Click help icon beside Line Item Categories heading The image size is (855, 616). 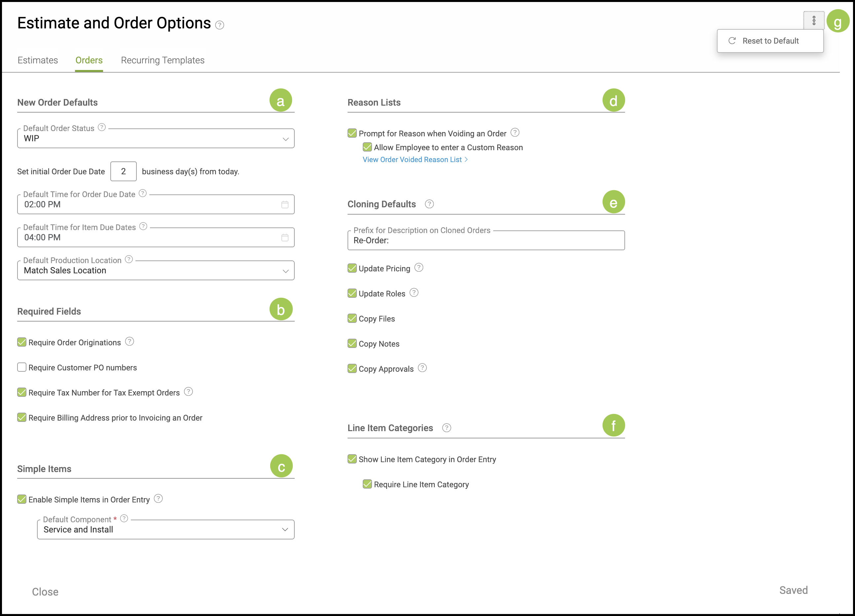point(446,428)
